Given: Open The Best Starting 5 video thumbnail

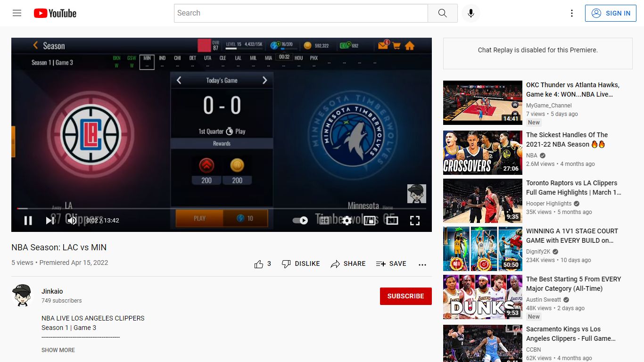Looking at the screenshot, I should [483, 297].
